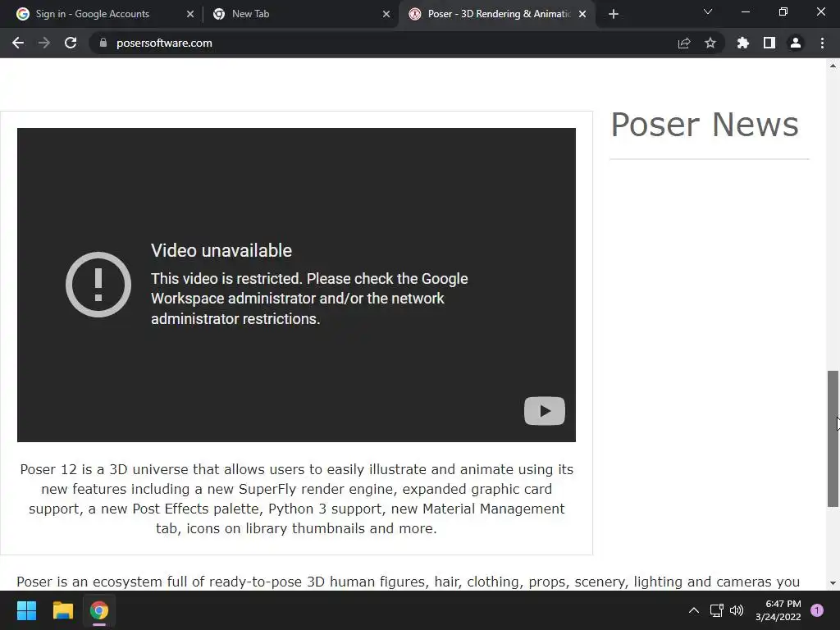
Task: Share this page using the share icon
Action: [684, 43]
